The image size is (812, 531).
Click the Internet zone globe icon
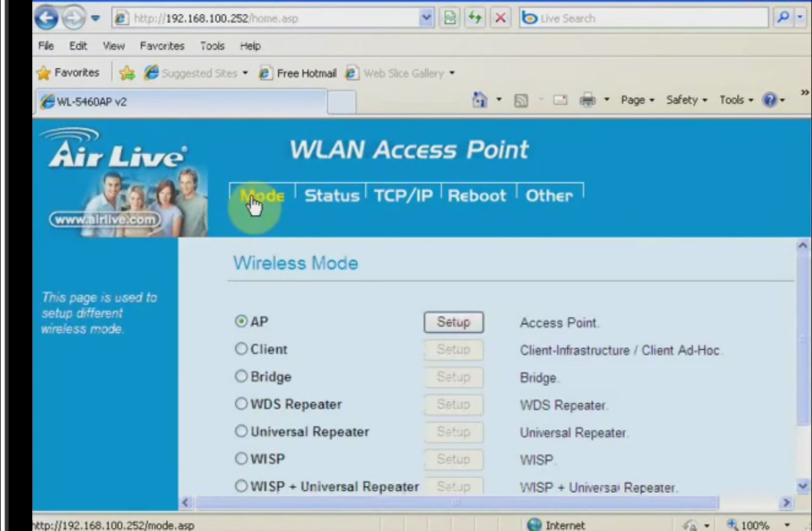[x=535, y=525]
